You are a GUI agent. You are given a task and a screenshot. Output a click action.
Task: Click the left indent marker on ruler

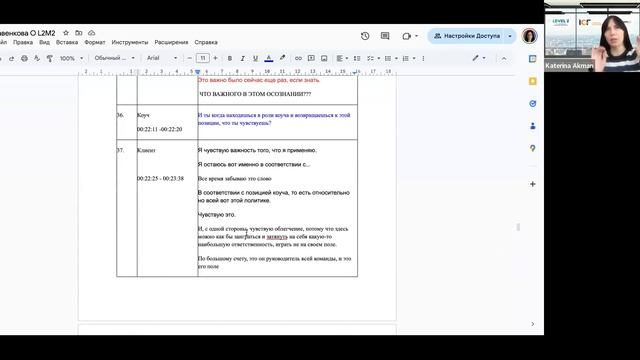[198, 72]
